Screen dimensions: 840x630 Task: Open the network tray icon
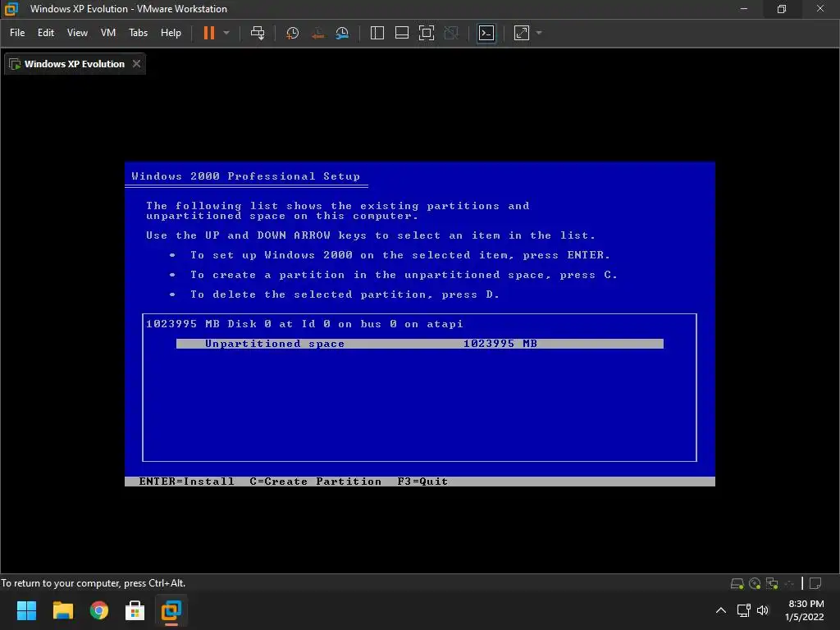(743, 610)
